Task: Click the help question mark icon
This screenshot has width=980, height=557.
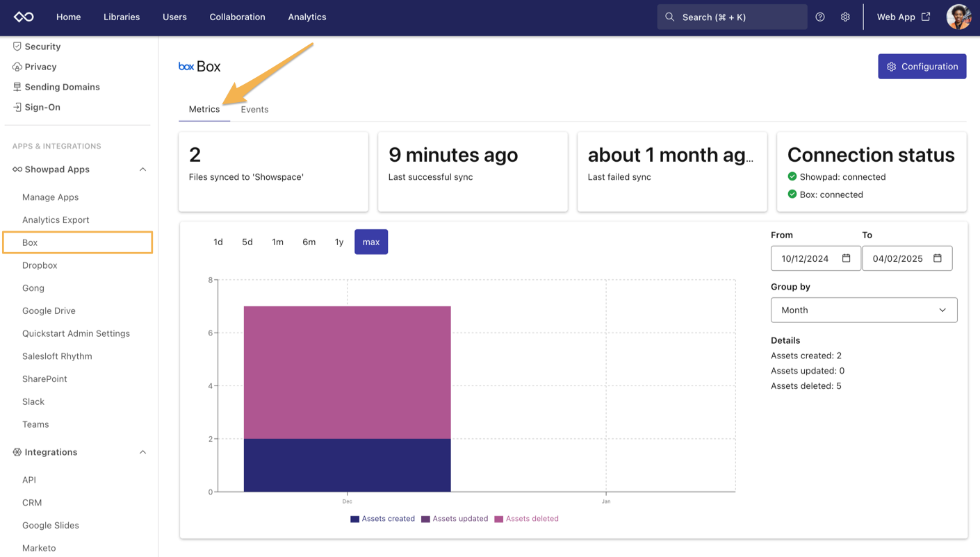Action: tap(819, 17)
